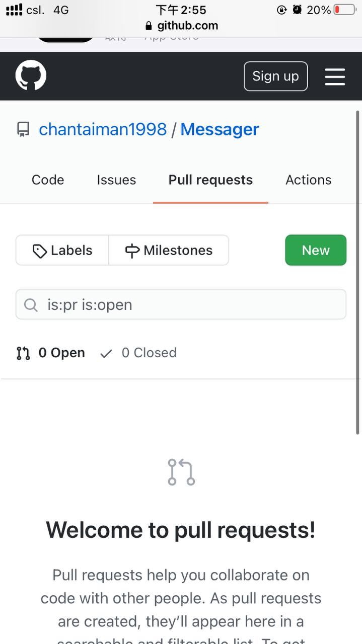Click the open pull request icon

(23, 353)
